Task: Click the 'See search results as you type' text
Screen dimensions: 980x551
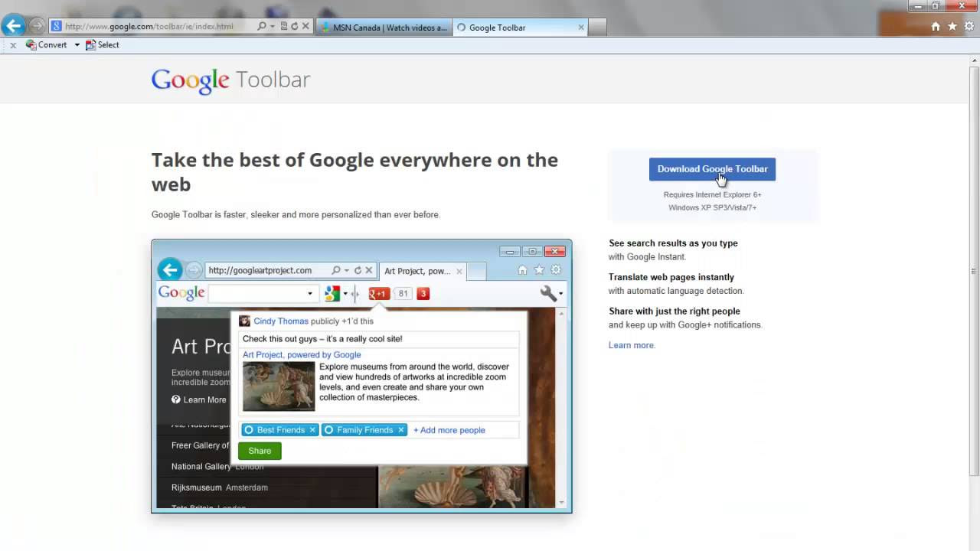Action: coord(673,243)
